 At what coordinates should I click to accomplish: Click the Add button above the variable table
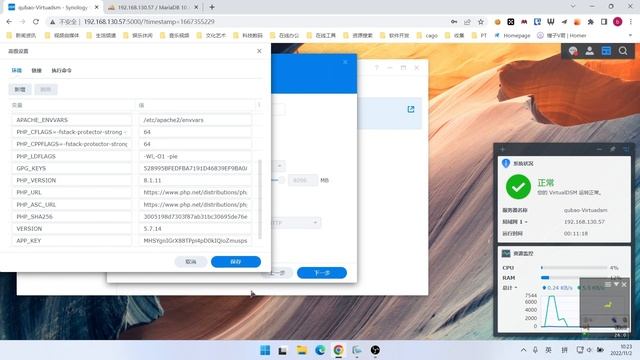point(20,89)
